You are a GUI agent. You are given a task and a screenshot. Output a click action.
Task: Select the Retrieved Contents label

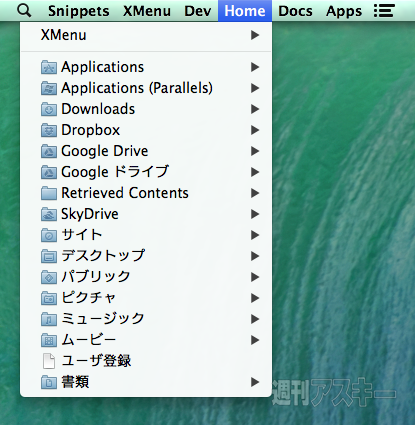125,193
